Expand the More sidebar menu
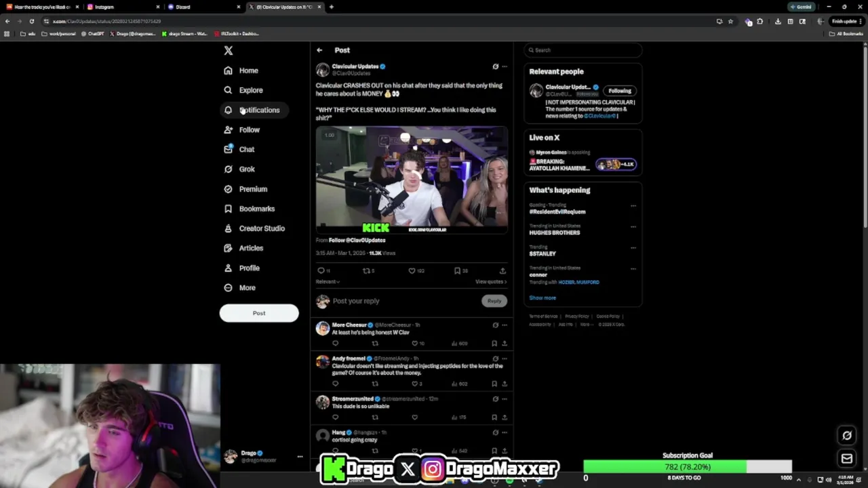Screen dimensions: 868x488 pyautogui.click(x=240, y=287)
